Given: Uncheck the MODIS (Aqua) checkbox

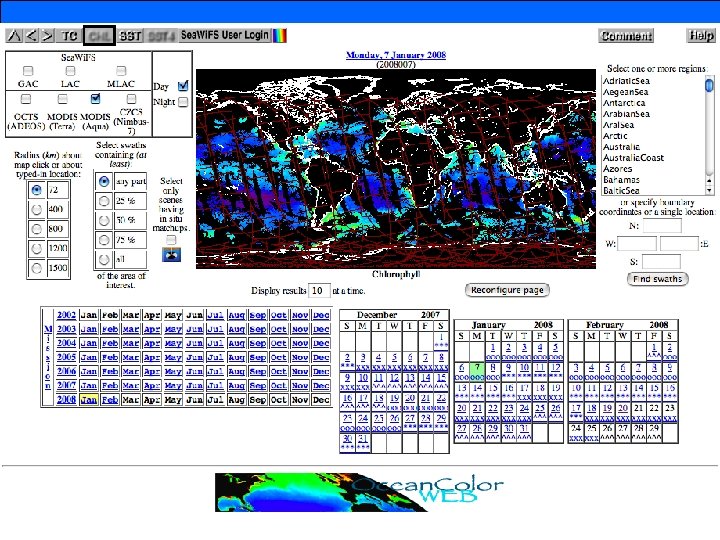Looking at the screenshot, I should click(x=95, y=98).
